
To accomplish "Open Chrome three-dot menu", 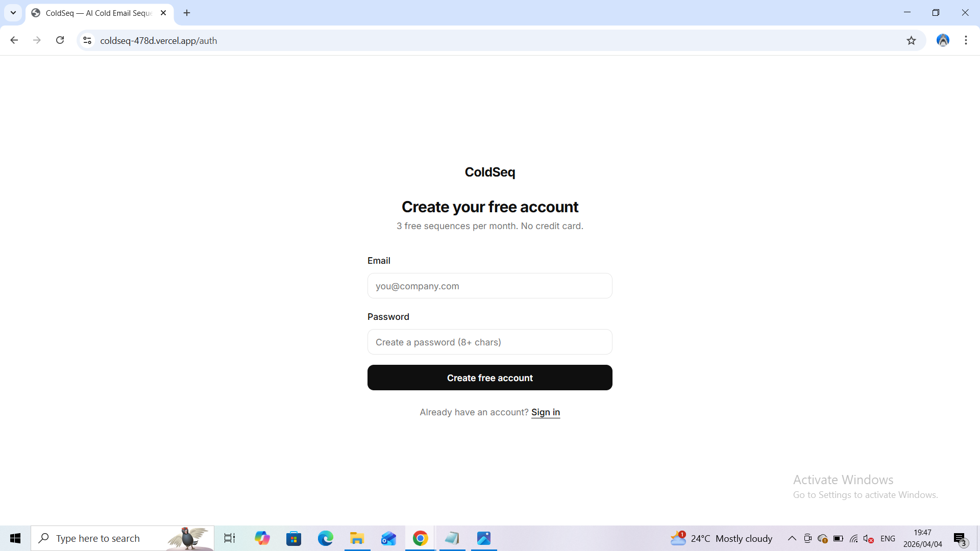I will 966,40.
